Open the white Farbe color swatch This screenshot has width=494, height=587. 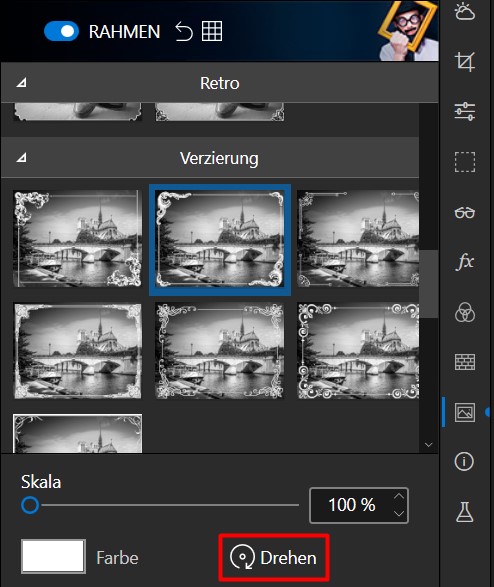coord(53,556)
